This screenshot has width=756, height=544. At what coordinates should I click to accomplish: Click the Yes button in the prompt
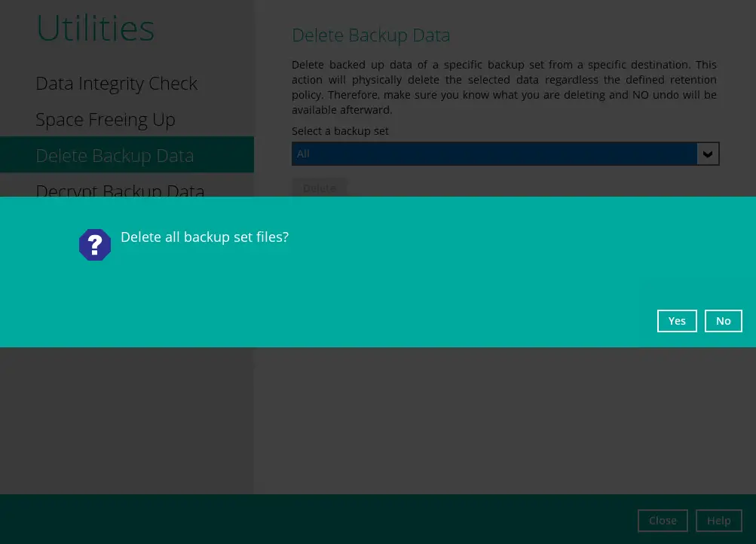tap(676, 320)
